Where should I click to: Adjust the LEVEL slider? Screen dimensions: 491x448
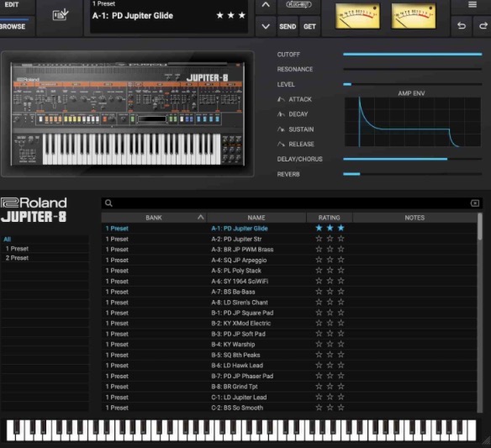click(x=413, y=84)
